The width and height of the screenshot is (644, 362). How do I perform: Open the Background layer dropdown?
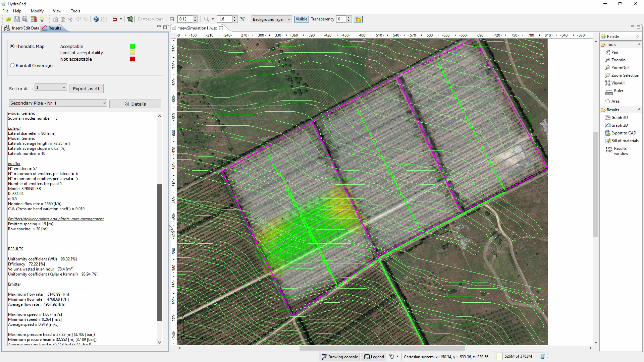coord(272,19)
